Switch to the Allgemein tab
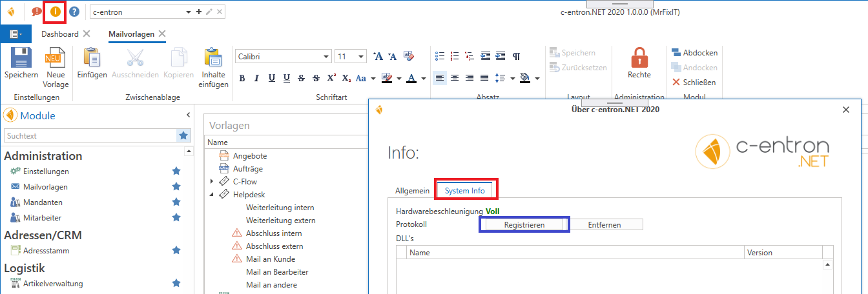 point(412,191)
